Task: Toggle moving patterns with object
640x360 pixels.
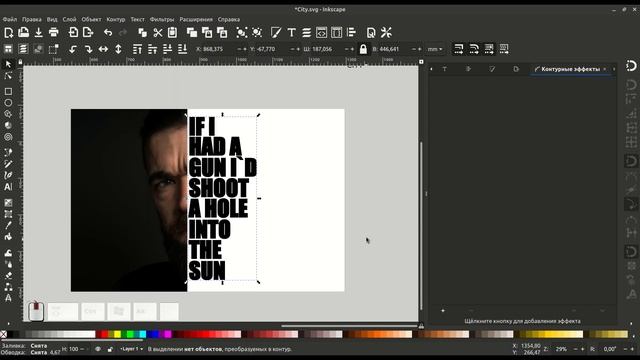Action: 504,49
